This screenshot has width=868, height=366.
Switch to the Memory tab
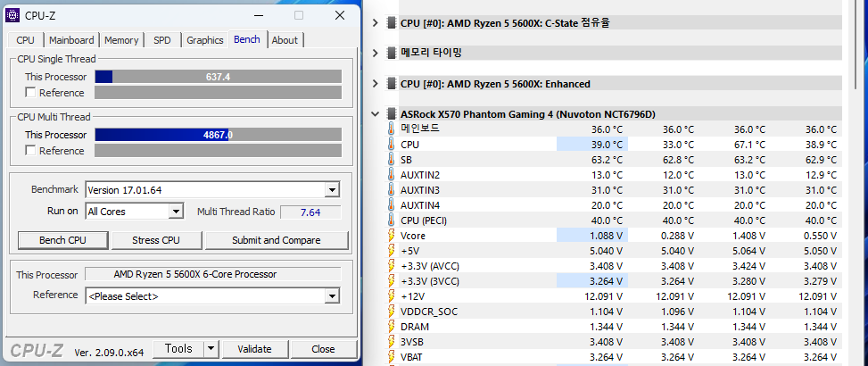click(121, 40)
